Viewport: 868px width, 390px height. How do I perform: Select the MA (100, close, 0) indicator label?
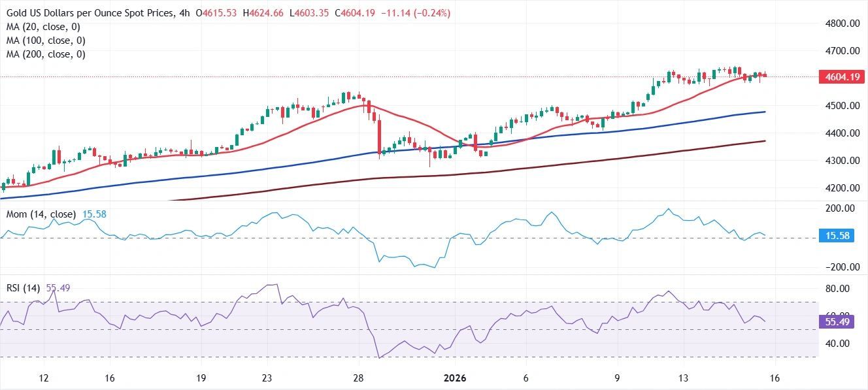coord(46,41)
